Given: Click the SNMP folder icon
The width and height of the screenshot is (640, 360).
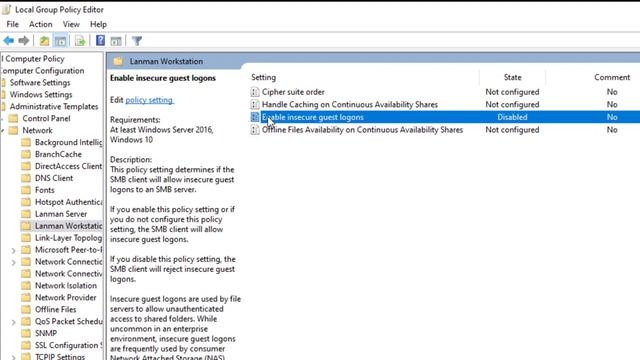Looking at the screenshot, I should coord(26,333).
